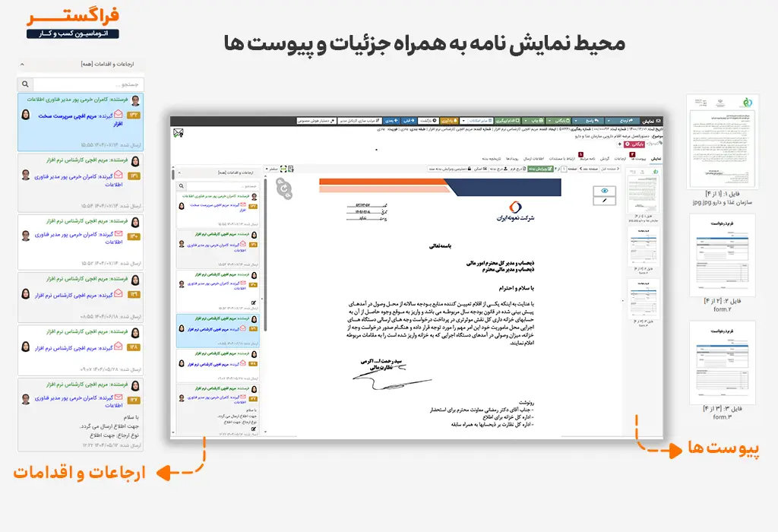This screenshot has height=532, width=778.
Task: Click the اسکن scan button
Action: [481, 169]
